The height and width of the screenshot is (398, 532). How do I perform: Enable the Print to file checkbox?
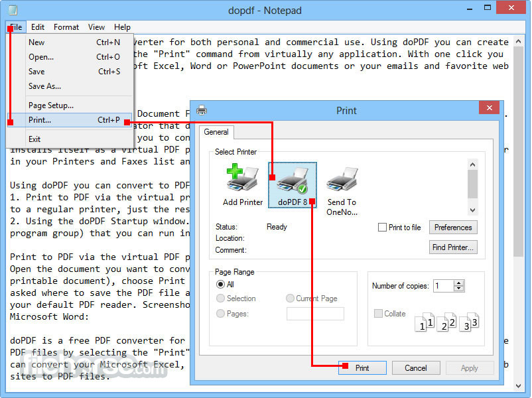(382, 228)
